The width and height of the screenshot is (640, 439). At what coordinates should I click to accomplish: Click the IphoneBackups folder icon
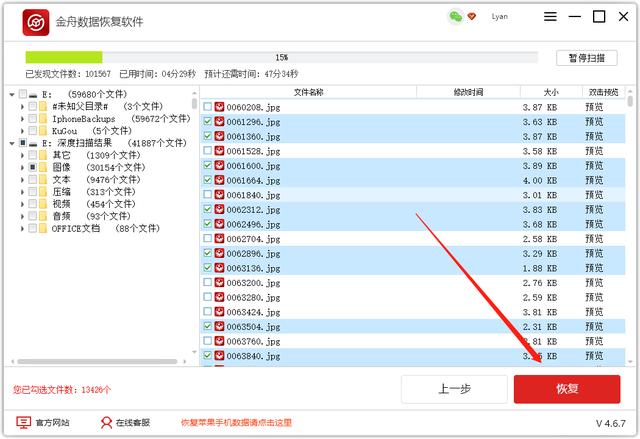pyautogui.click(x=43, y=119)
